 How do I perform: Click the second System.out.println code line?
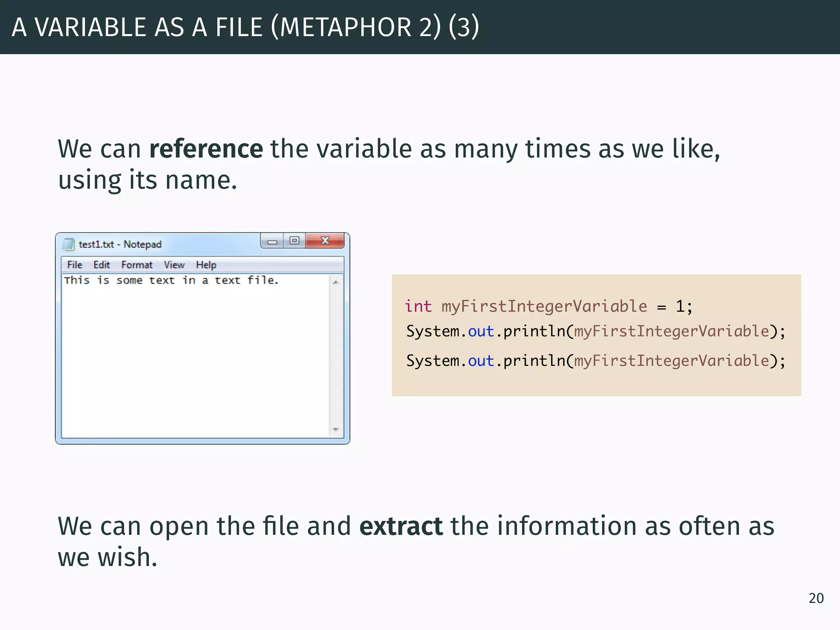coord(596,361)
